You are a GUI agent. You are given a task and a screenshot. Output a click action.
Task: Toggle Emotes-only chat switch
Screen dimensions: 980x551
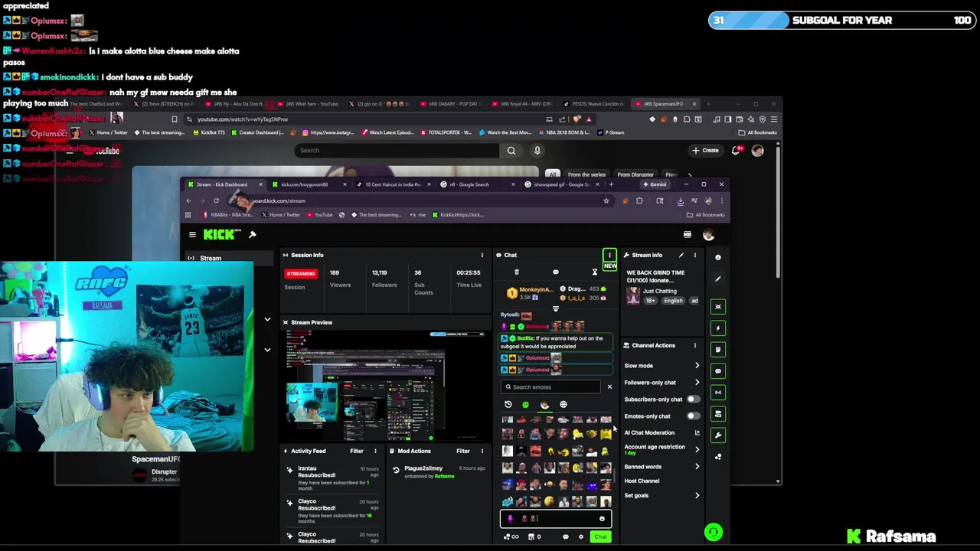pyautogui.click(x=693, y=416)
